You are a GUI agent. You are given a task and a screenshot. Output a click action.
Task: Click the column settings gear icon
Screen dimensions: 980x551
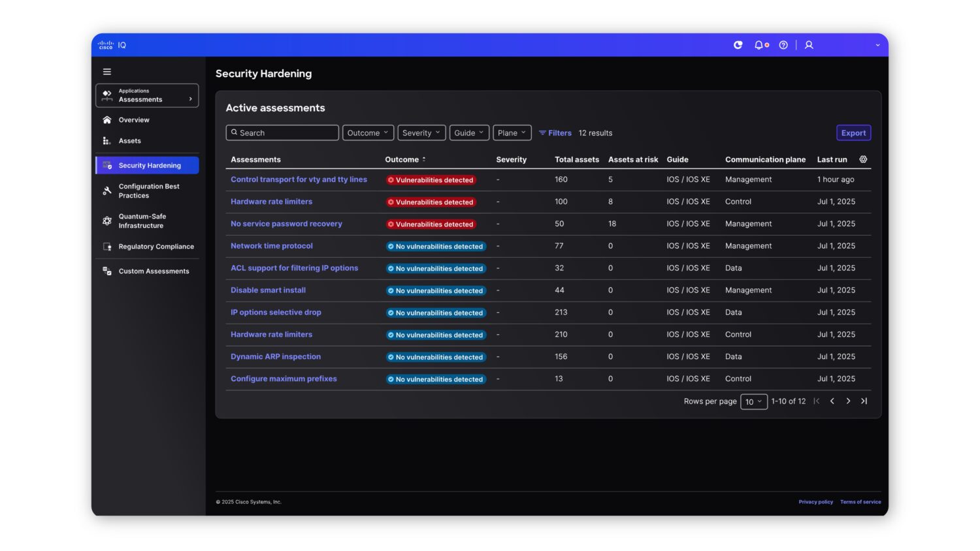863,159
